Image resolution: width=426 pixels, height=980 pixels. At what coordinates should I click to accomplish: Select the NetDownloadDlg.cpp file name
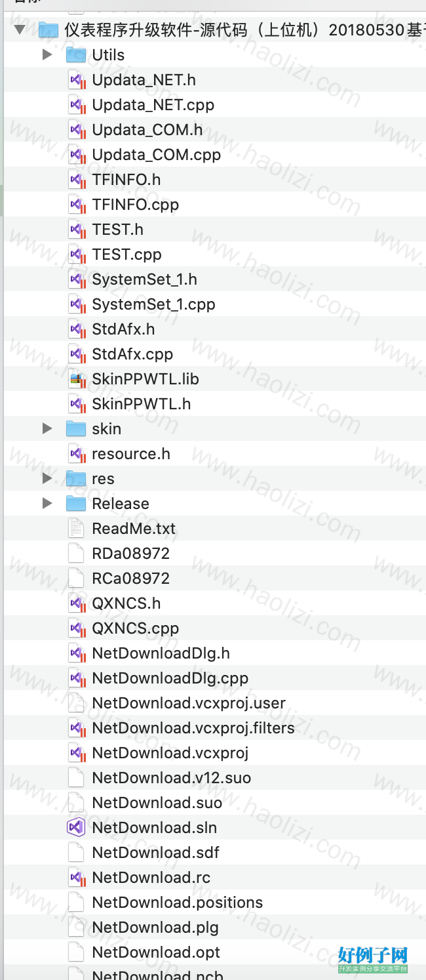(170, 678)
